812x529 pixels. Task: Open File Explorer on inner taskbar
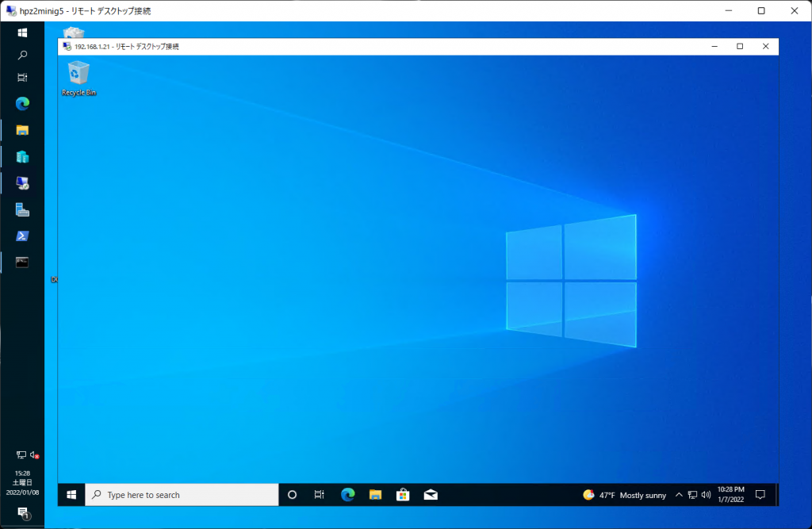point(375,495)
